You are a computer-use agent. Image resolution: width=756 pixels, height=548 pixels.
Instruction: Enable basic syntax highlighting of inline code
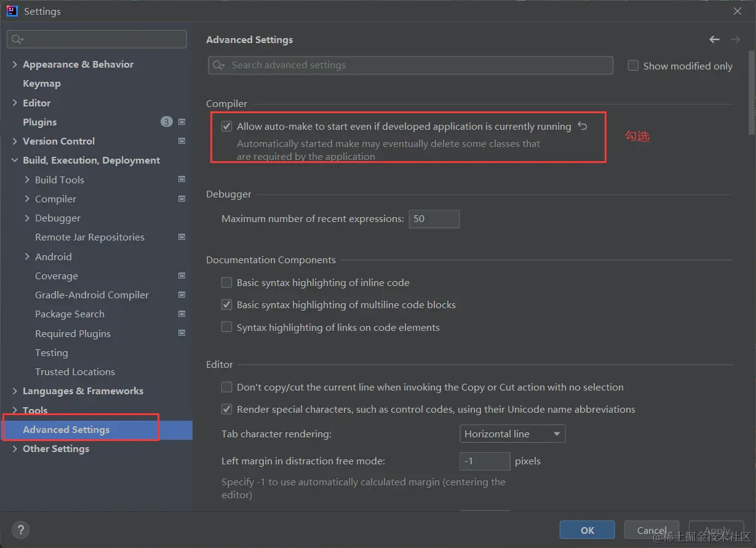(x=227, y=283)
